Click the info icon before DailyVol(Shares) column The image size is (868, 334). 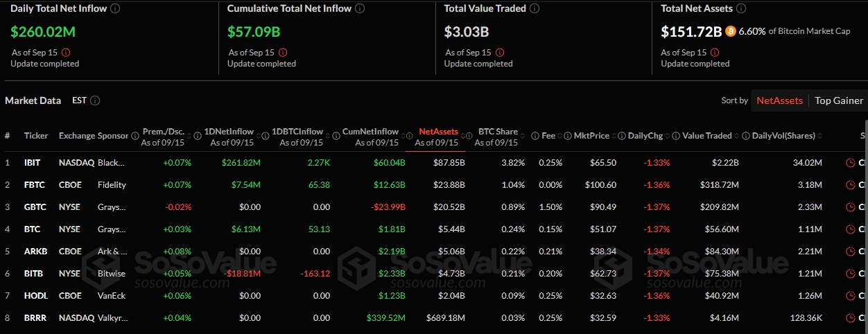point(746,136)
